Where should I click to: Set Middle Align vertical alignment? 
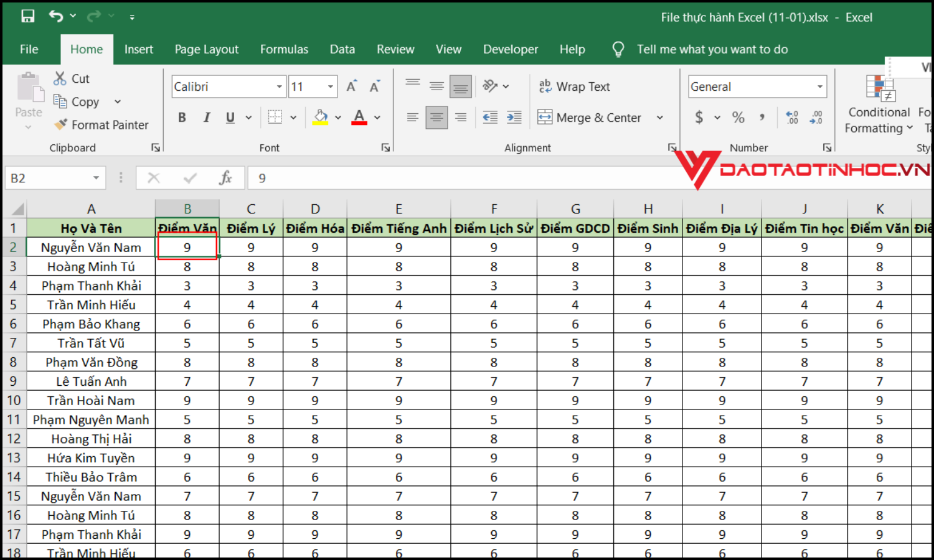tap(436, 86)
